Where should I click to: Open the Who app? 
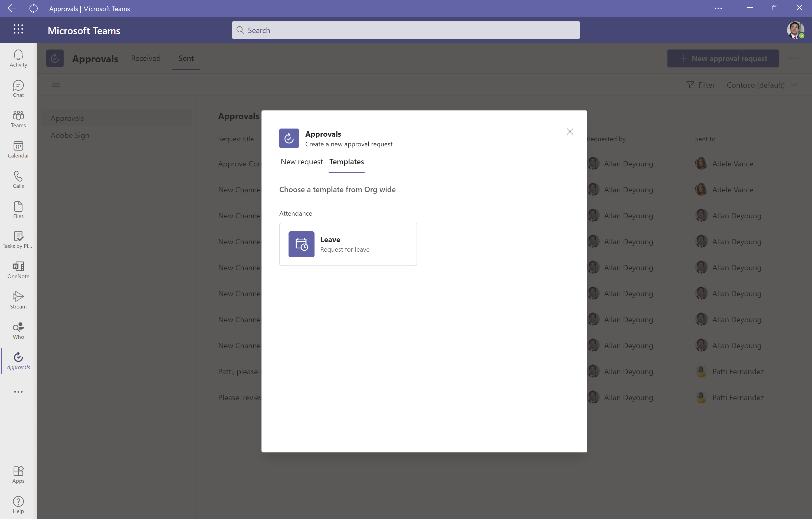18,330
